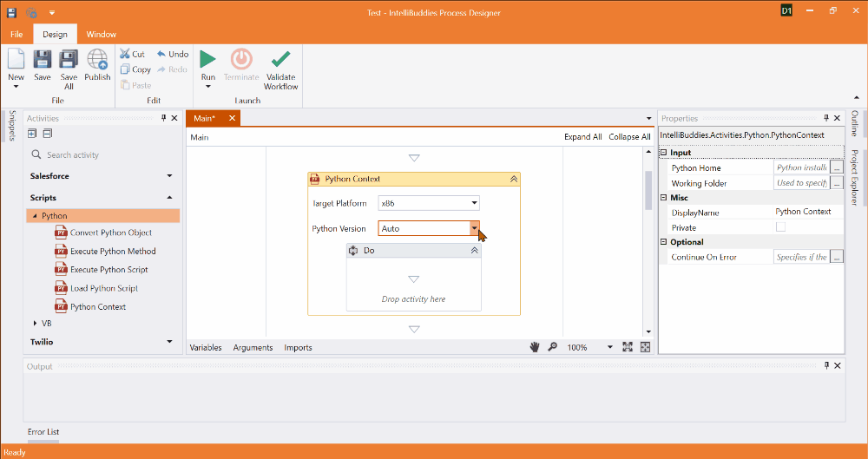The height and width of the screenshot is (459, 868).
Task: Validate Workflow with the checkmark icon
Action: 280,59
